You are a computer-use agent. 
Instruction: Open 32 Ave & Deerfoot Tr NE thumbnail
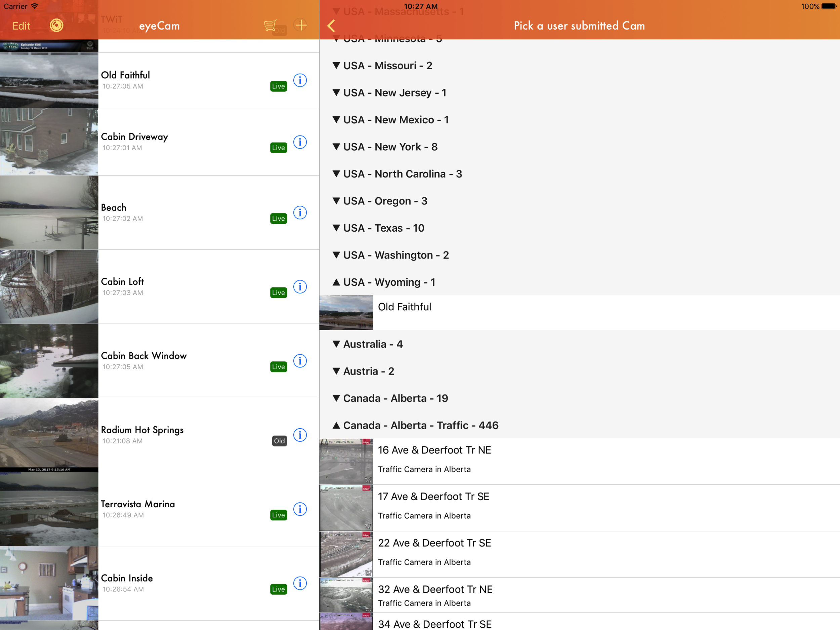pyautogui.click(x=346, y=595)
